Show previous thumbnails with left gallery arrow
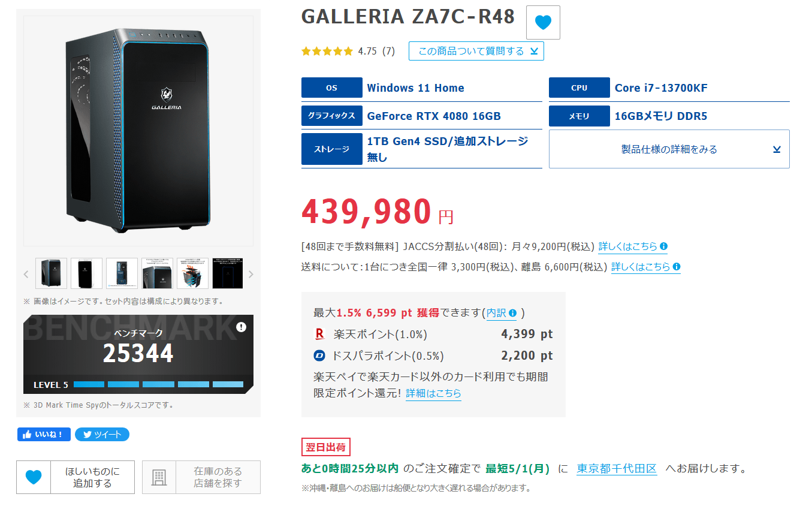 pos(26,274)
